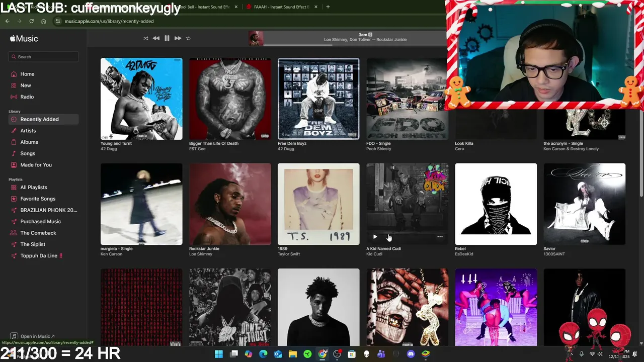Open Artists in the Library

(43, 131)
